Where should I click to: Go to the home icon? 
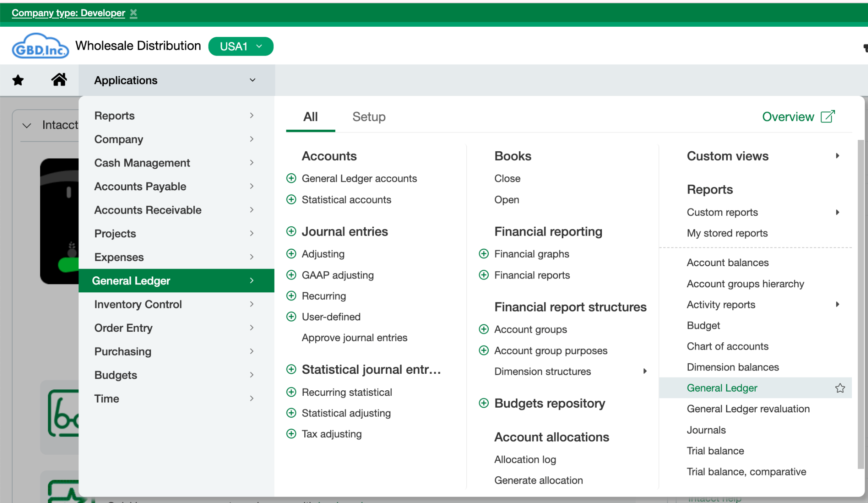(x=59, y=80)
